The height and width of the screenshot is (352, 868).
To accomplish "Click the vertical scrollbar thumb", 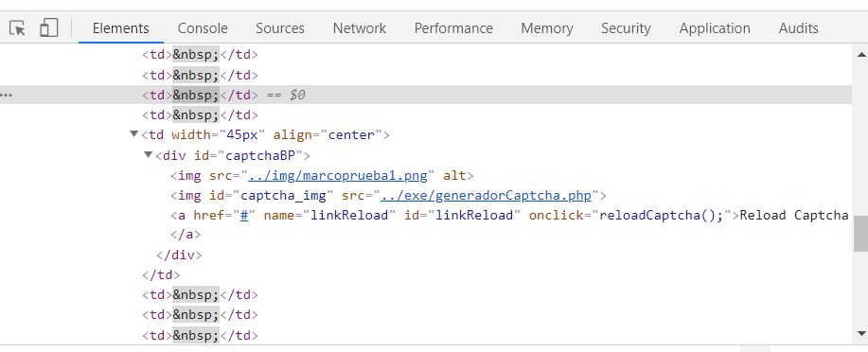I will point(860,234).
